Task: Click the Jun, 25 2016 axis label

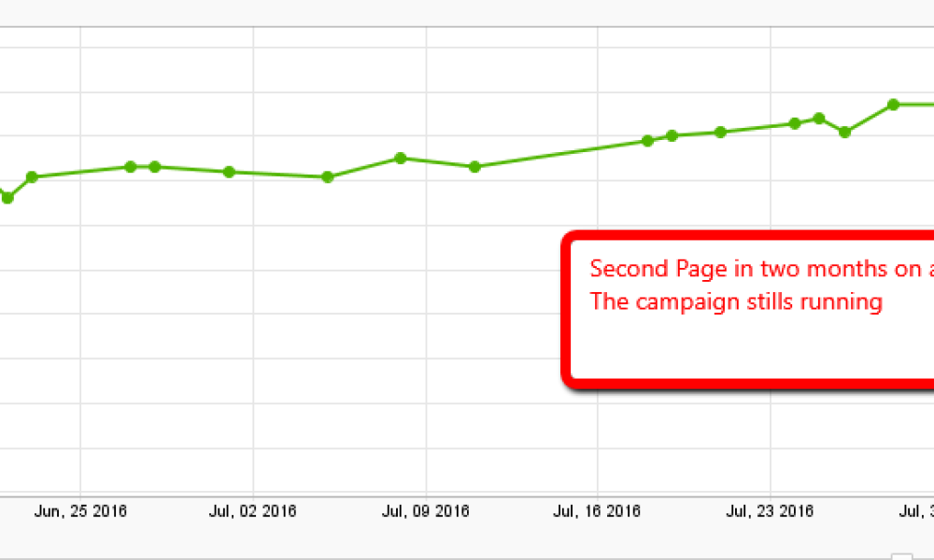Action: [x=81, y=511]
